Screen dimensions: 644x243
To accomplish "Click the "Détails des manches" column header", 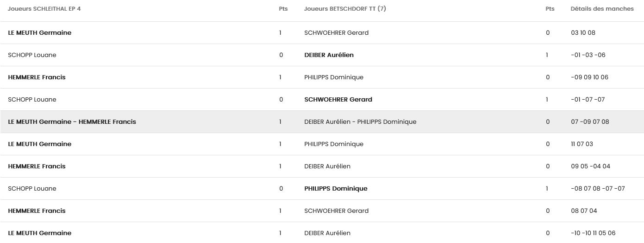I will pyautogui.click(x=602, y=9).
